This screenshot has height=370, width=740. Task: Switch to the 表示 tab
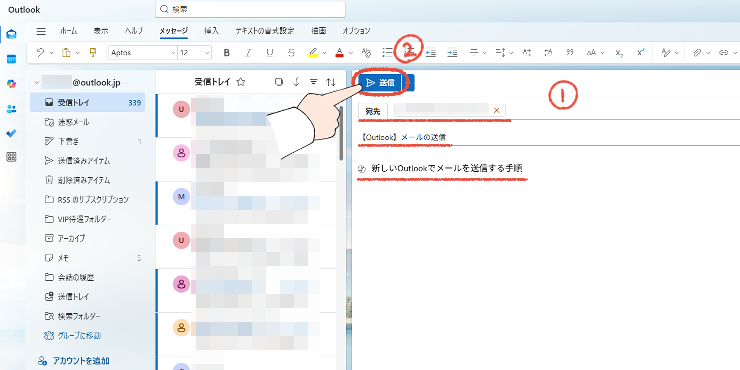pyautogui.click(x=101, y=31)
